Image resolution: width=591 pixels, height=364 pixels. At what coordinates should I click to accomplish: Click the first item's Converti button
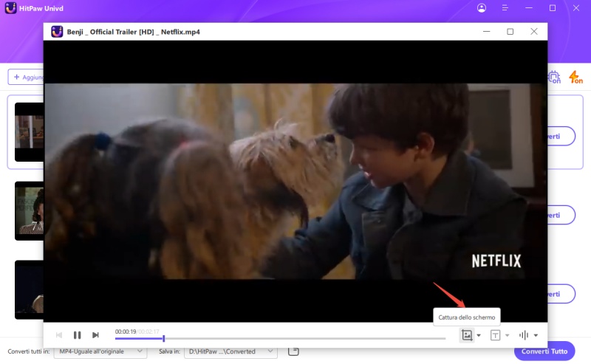coord(561,136)
